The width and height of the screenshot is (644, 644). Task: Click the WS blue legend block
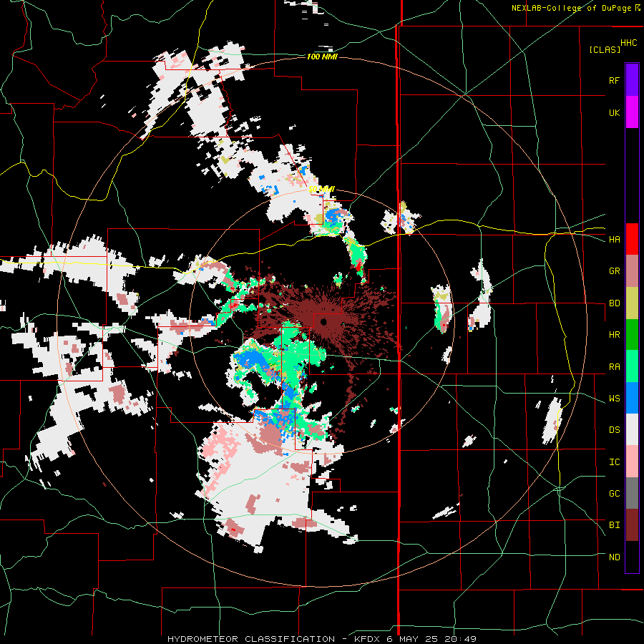632,398
